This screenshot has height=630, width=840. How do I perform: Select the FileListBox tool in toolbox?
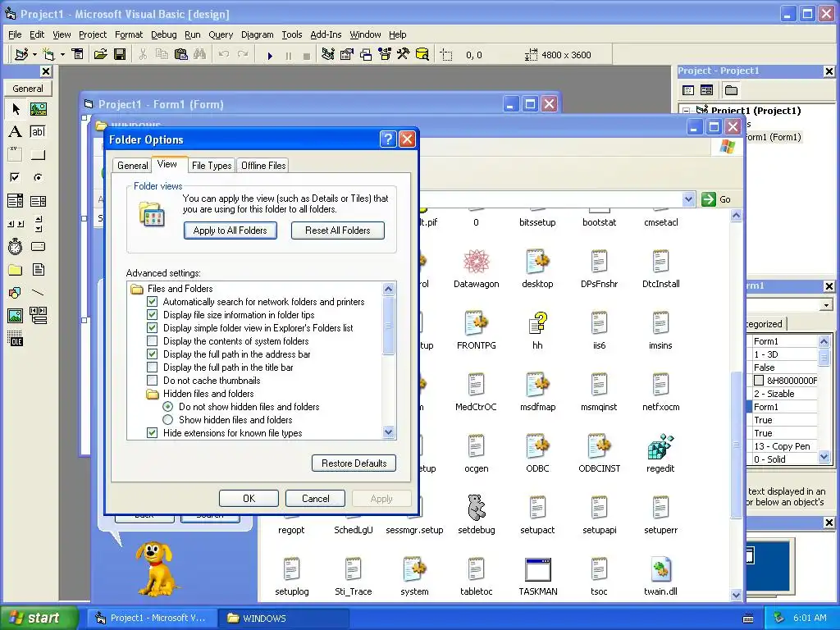38,269
